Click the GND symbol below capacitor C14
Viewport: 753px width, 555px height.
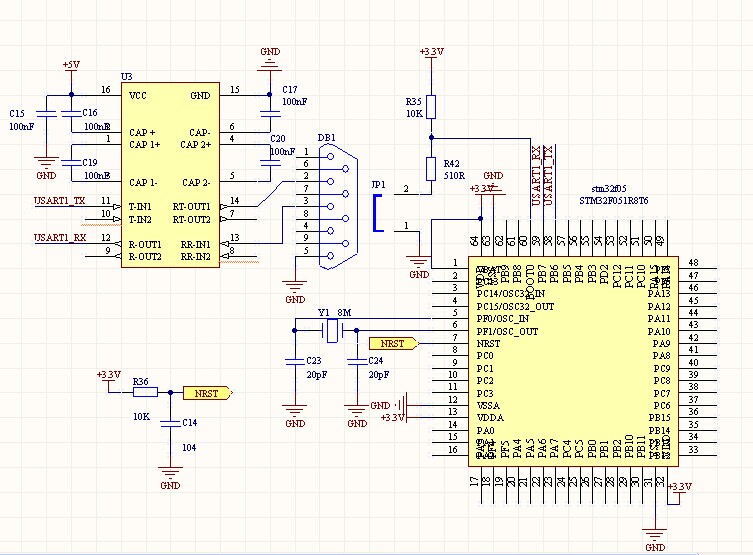pyautogui.click(x=170, y=479)
